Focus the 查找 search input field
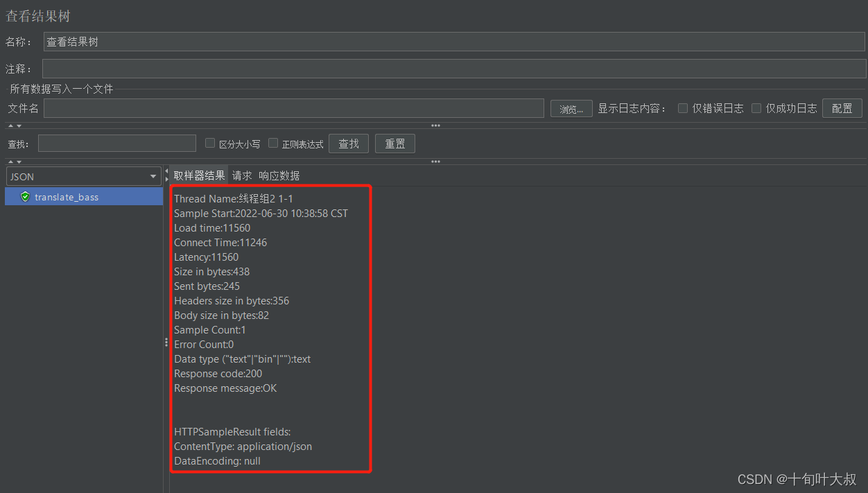Image resolution: width=868 pixels, height=493 pixels. pyautogui.click(x=117, y=144)
